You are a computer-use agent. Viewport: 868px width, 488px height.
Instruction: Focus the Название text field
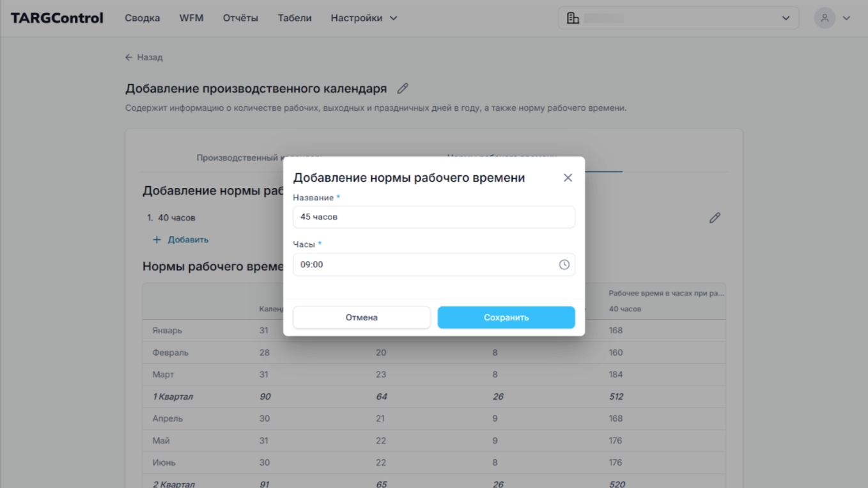tap(433, 217)
